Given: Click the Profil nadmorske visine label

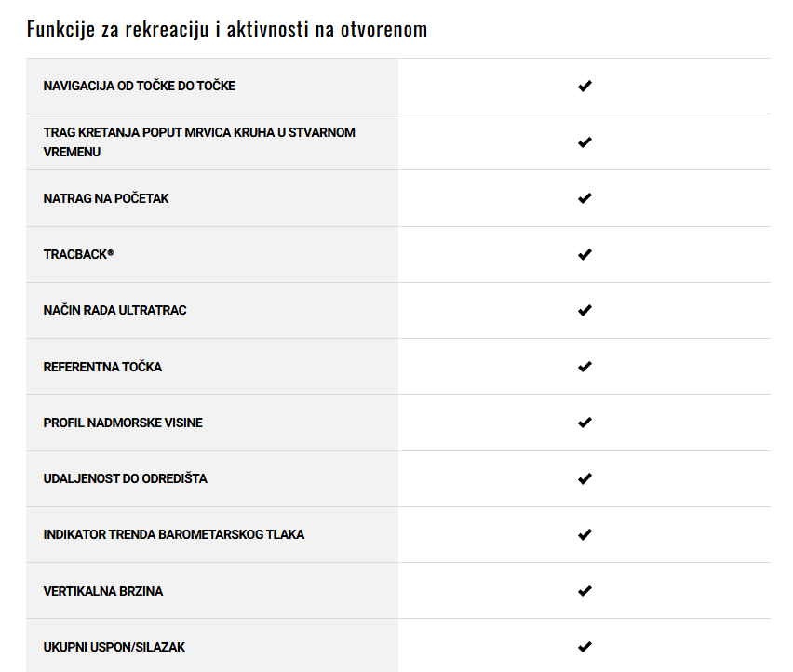Looking at the screenshot, I should [123, 423].
